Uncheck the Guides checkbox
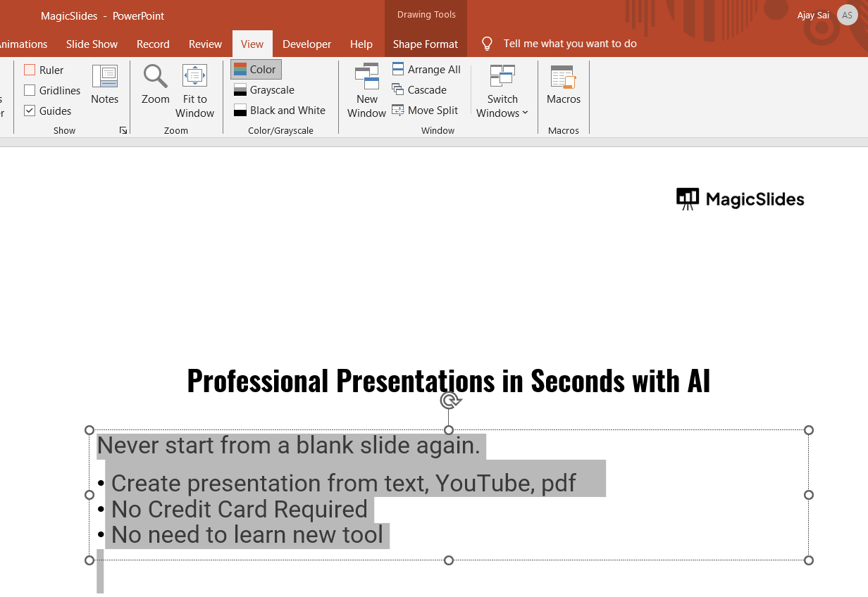 [x=30, y=111]
